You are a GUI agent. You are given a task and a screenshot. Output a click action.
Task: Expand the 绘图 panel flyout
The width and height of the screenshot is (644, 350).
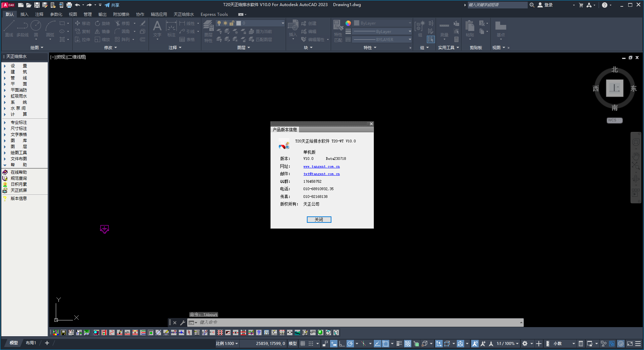(x=37, y=48)
